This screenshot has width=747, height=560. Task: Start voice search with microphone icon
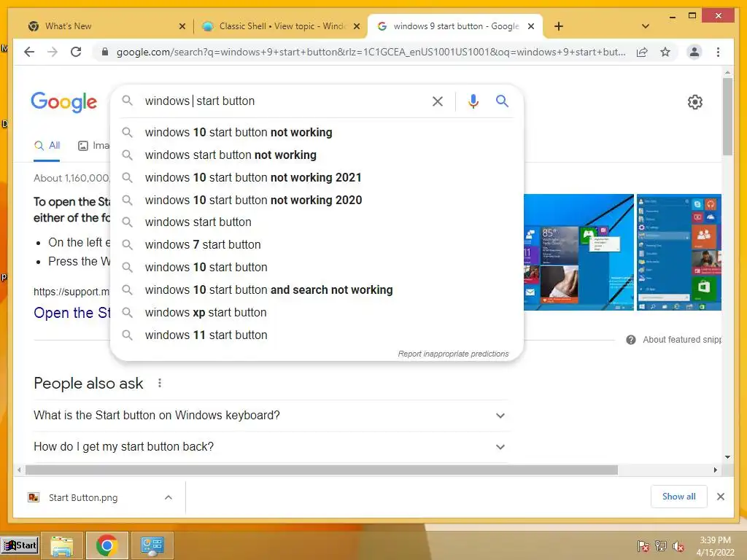(473, 101)
